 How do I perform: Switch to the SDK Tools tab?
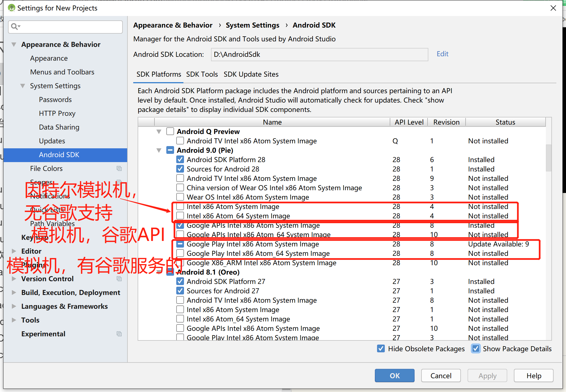[x=202, y=74]
